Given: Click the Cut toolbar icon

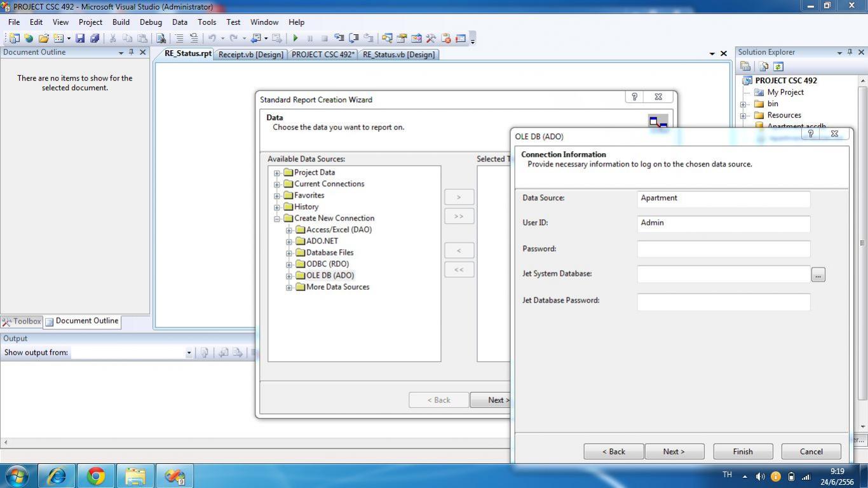Looking at the screenshot, I should [x=113, y=38].
